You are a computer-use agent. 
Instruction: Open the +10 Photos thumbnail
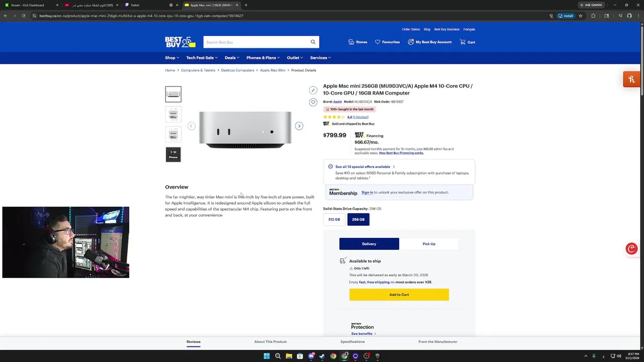click(x=173, y=154)
